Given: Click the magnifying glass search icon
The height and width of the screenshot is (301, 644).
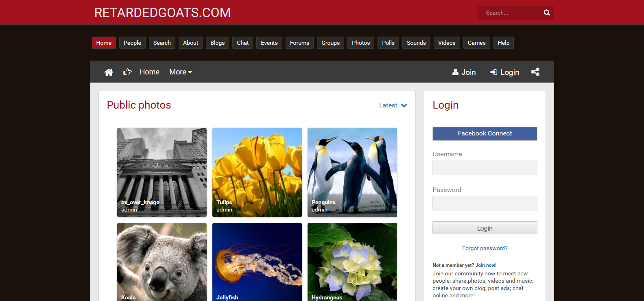Looking at the screenshot, I should pyautogui.click(x=547, y=13).
